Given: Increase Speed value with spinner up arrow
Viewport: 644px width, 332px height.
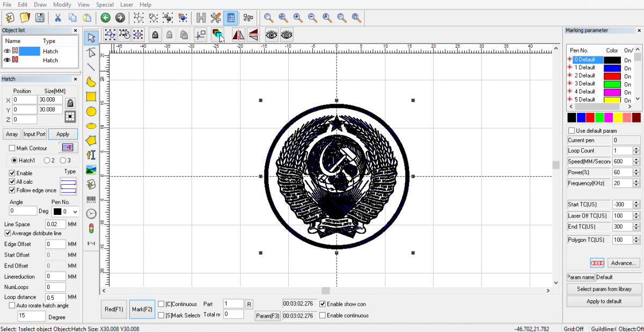Looking at the screenshot, I should (636, 160).
